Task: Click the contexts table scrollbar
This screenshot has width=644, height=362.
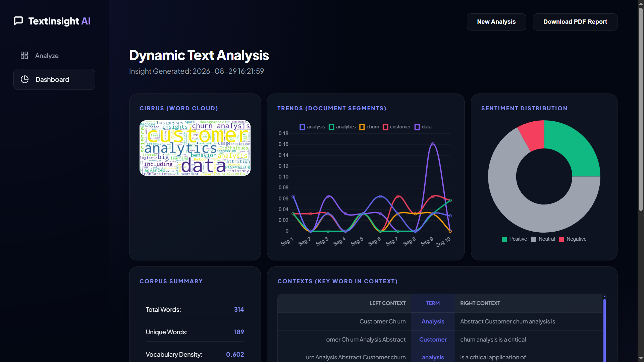Action: [x=604, y=330]
